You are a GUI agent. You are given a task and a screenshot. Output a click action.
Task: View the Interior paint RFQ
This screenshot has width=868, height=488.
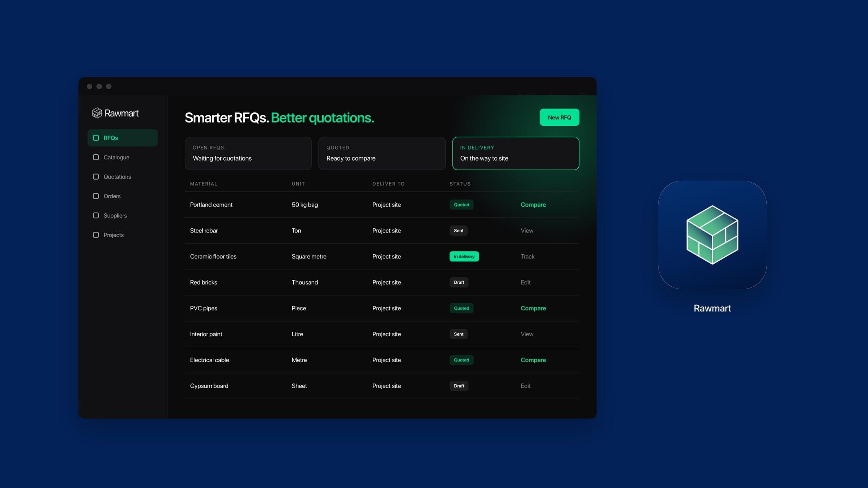(527, 334)
